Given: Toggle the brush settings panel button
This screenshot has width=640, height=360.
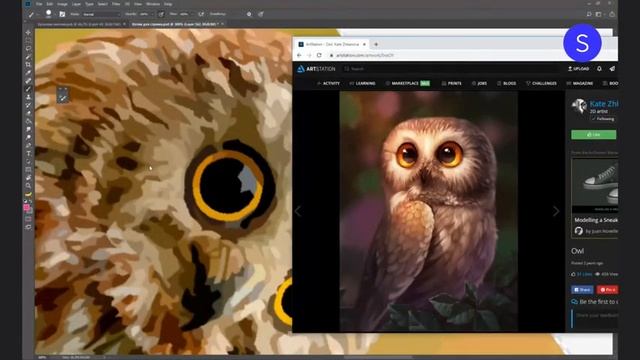Looking at the screenshot, I should [x=62, y=14].
